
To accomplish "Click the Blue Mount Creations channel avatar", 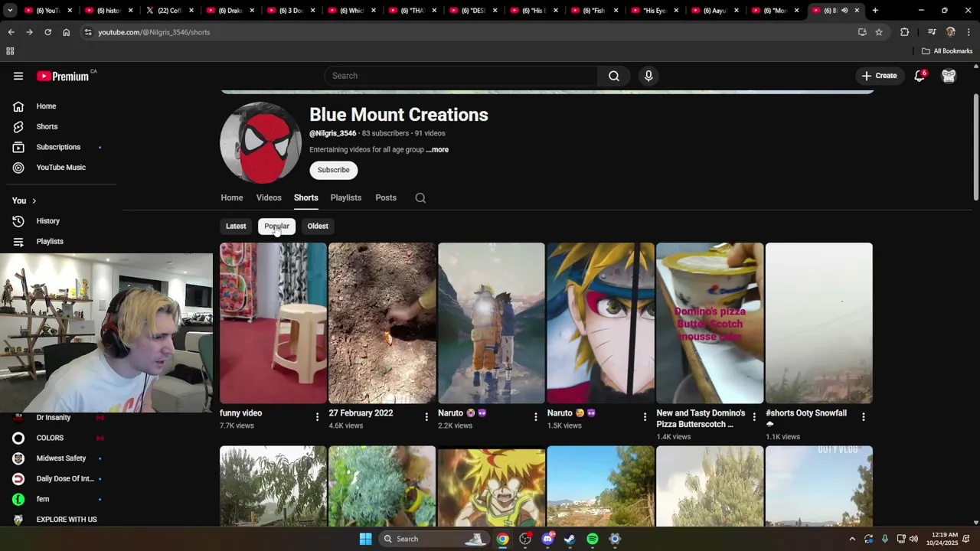I will pyautogui.click(x=261, y=142).
